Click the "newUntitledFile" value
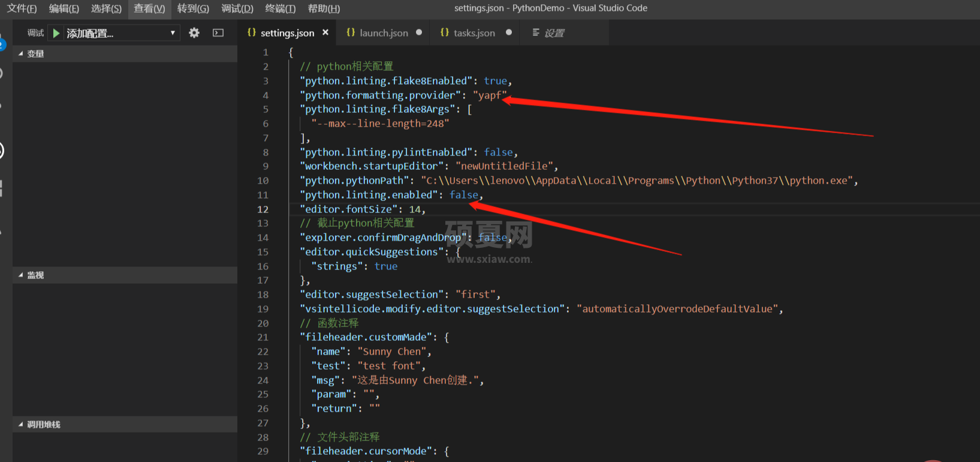980x462 pixels. click(504, 166)
